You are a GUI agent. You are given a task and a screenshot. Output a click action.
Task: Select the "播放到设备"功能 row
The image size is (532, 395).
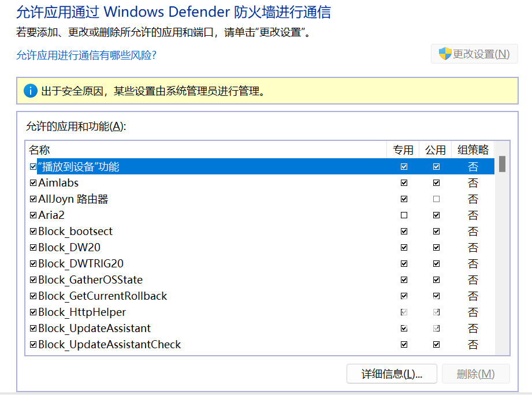coord(79,167)
